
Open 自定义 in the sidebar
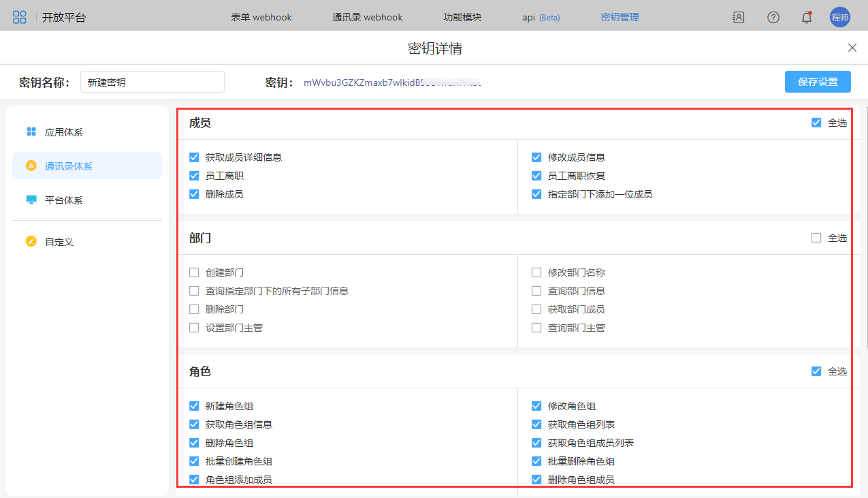59,241
